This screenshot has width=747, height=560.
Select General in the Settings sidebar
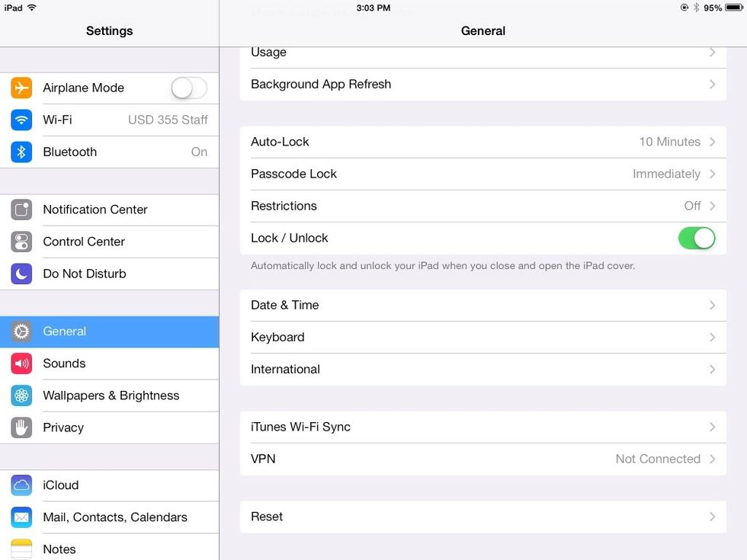click(109, 331)
